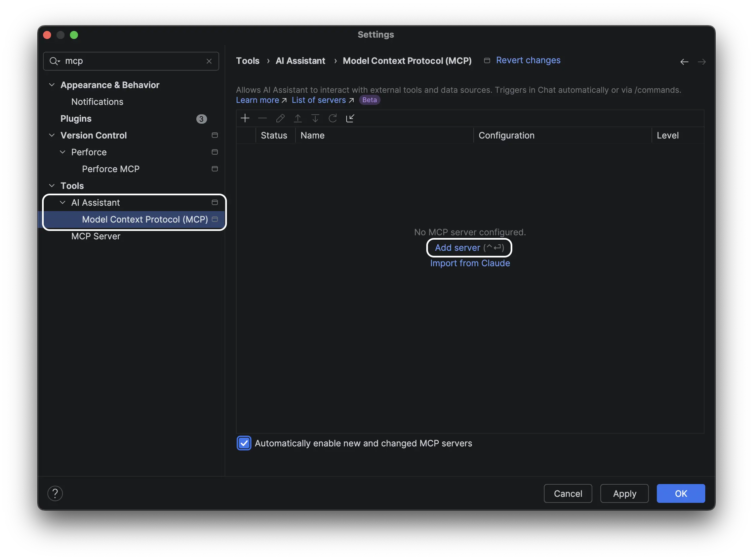This screenshot has height=560, width=753.
Task: Select MCP Server in the sidebar
Action: 96,236
